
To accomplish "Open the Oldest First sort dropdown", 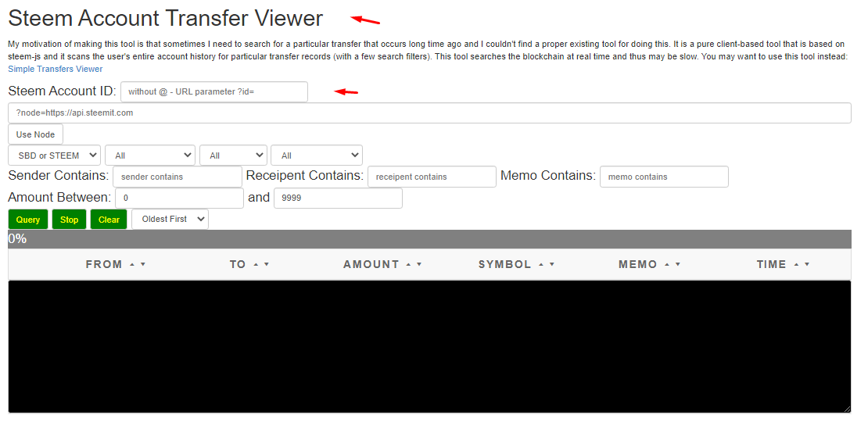I will 170,219.
